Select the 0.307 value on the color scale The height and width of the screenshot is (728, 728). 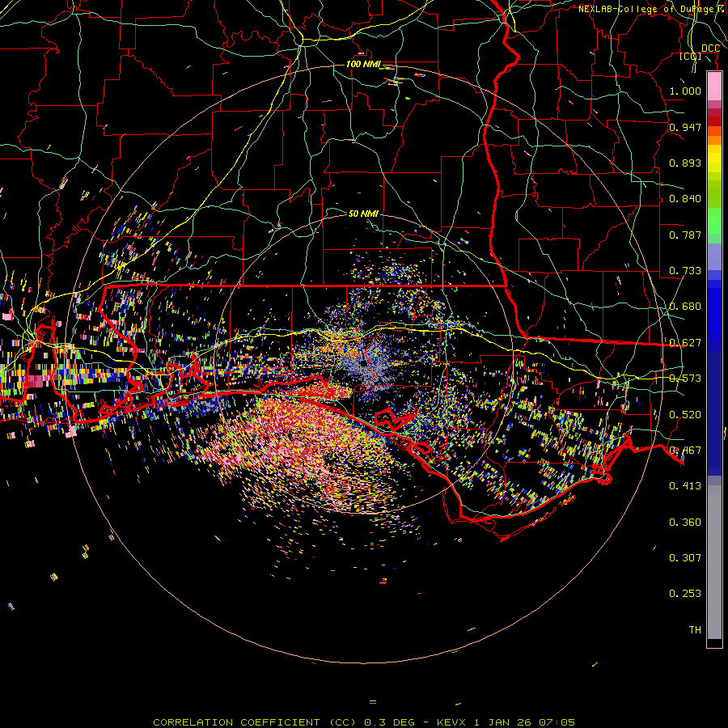685,557
